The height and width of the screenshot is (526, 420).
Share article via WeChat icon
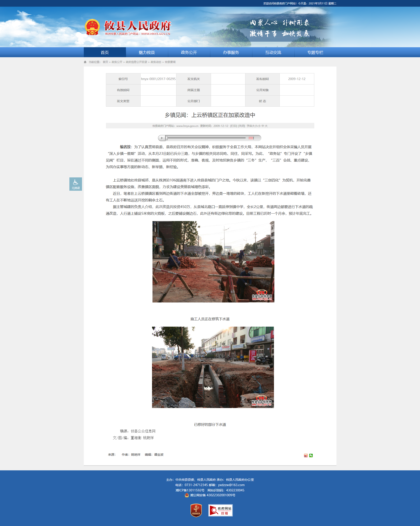coord(311,455)
